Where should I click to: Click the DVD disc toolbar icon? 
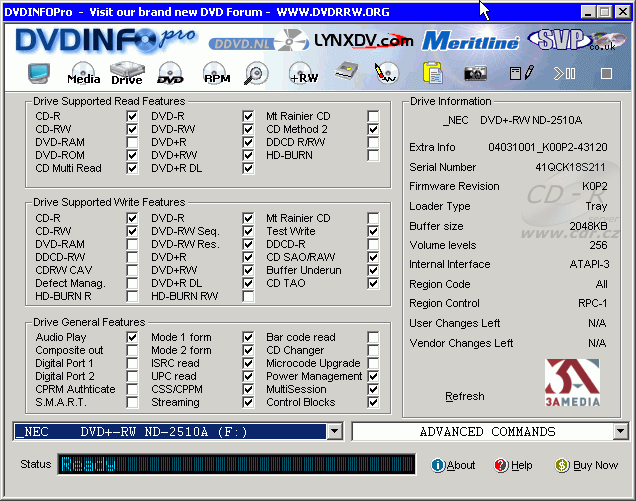[x=170, y=73]
